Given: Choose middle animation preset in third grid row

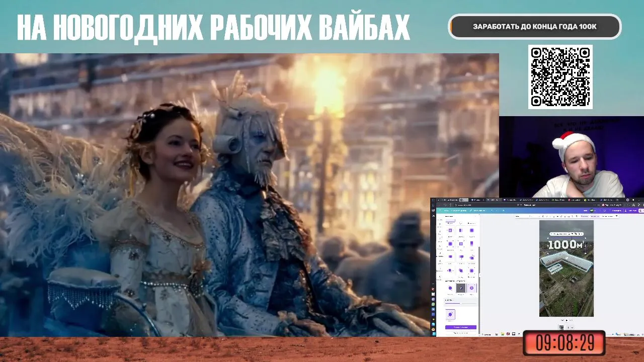Looking at the screenshot, I should coord(461,257).
